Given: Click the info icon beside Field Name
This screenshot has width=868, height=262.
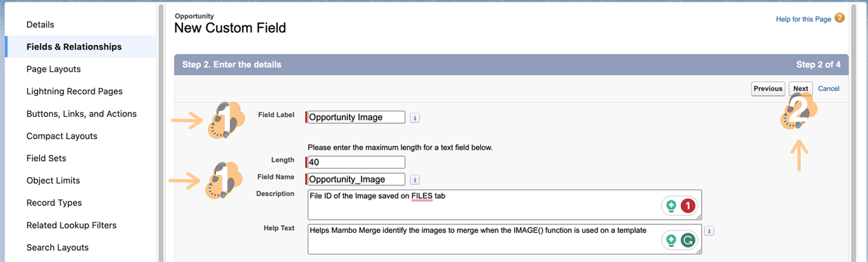Looking at the screenshot, I should 414,180.
